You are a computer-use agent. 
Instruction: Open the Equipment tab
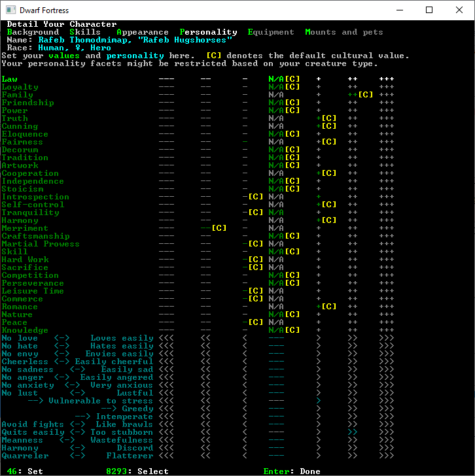click(271, 32)
